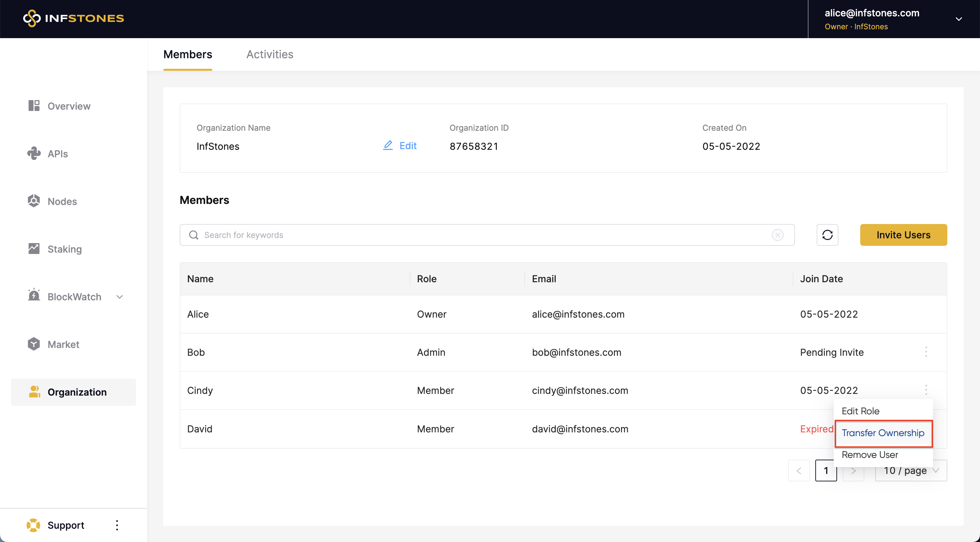Focus the Search for keywords field

pyautogui.click(x=483, y=235)
